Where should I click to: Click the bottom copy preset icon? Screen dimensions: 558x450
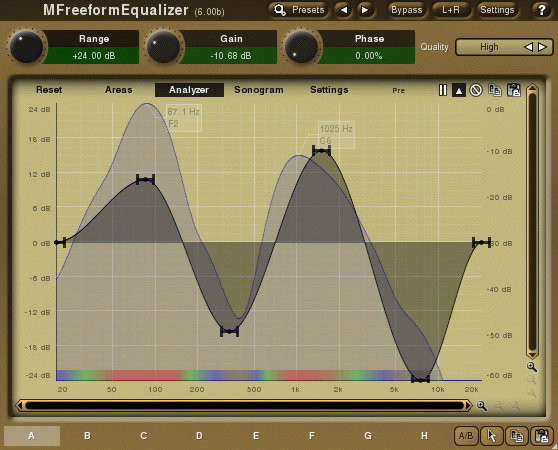[x=516, y=436]
